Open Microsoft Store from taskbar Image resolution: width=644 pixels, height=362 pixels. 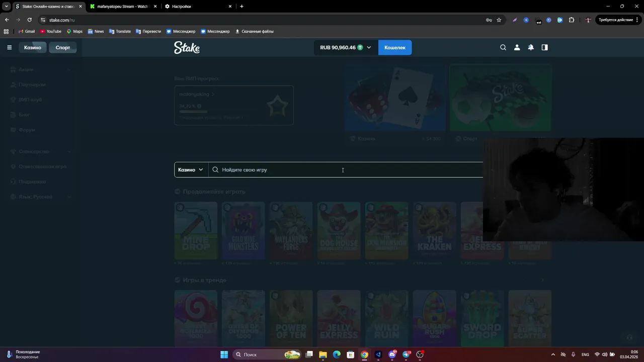(350, 354)
